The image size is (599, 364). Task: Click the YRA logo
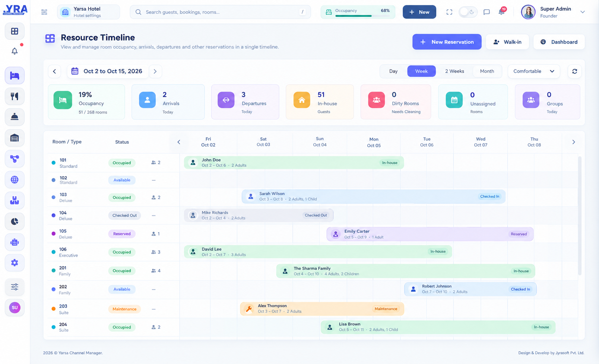[15, 10]
